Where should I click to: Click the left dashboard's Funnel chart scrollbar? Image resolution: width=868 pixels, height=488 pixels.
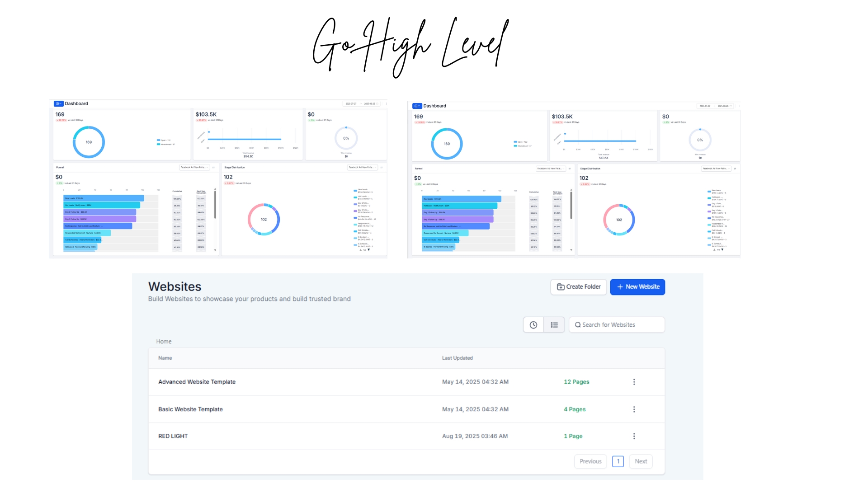[215, 206]
